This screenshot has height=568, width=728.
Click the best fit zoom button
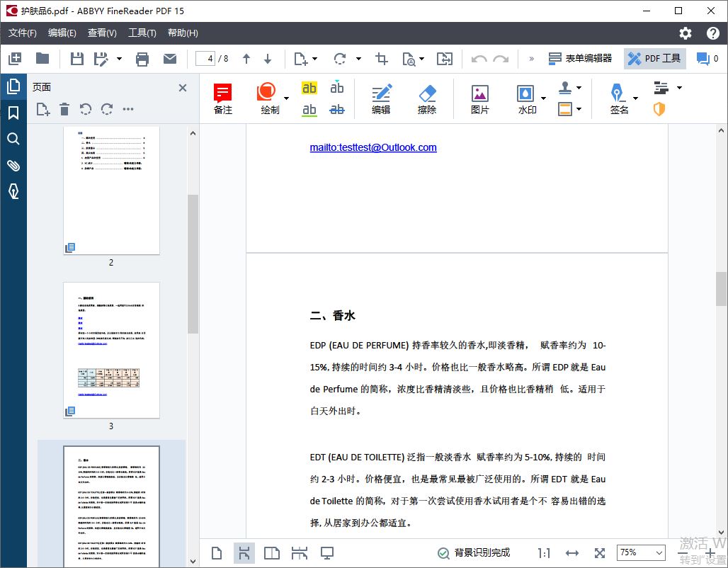(600, 553)
